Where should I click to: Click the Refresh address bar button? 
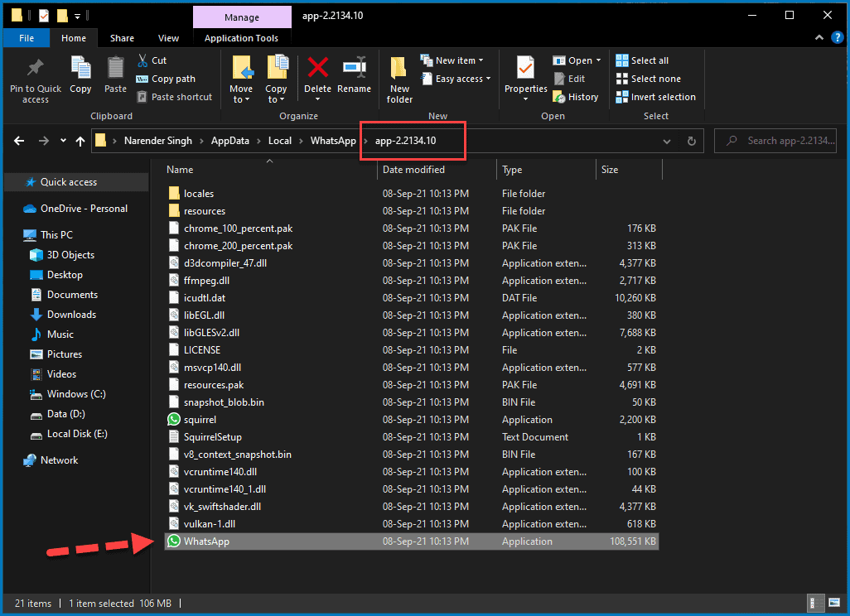tap(692, 141)
